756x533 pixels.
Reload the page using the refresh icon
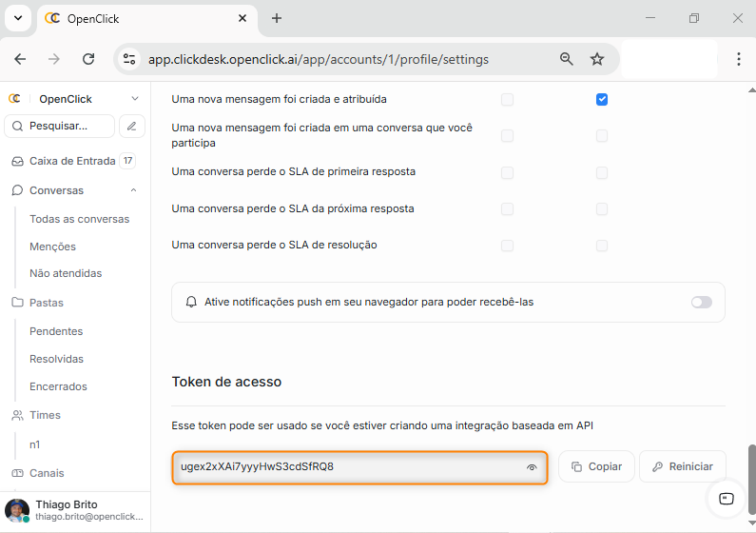point(88,59)
